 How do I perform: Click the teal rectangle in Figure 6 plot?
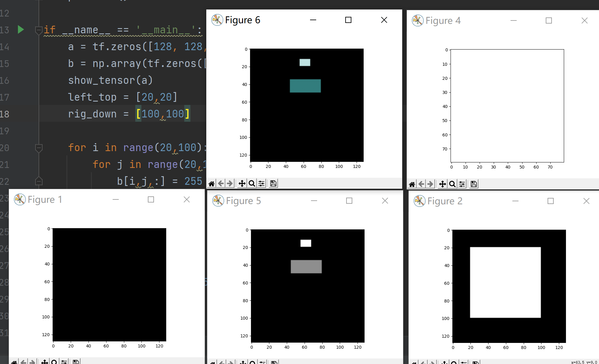[x=305, y=86]
